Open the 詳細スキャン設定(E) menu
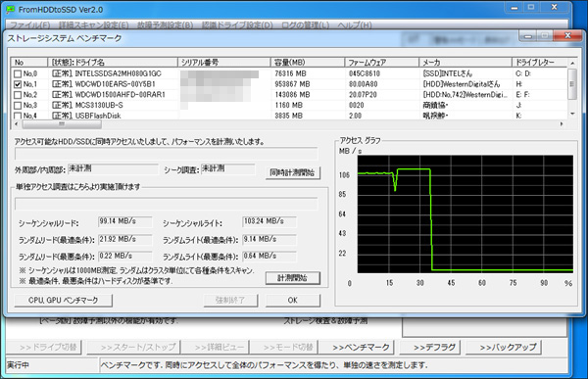This screenshot has width=588, height=379. coord(94,25)
